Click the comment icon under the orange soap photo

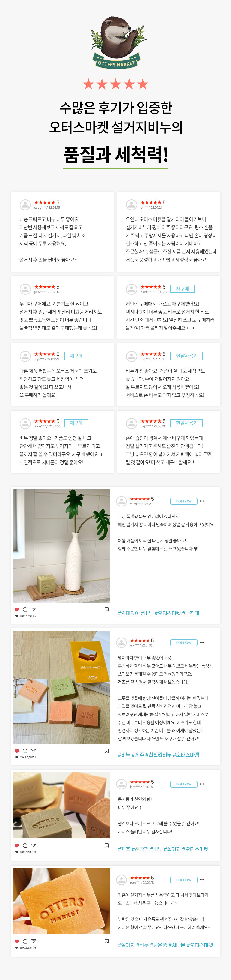click(25, 941)
